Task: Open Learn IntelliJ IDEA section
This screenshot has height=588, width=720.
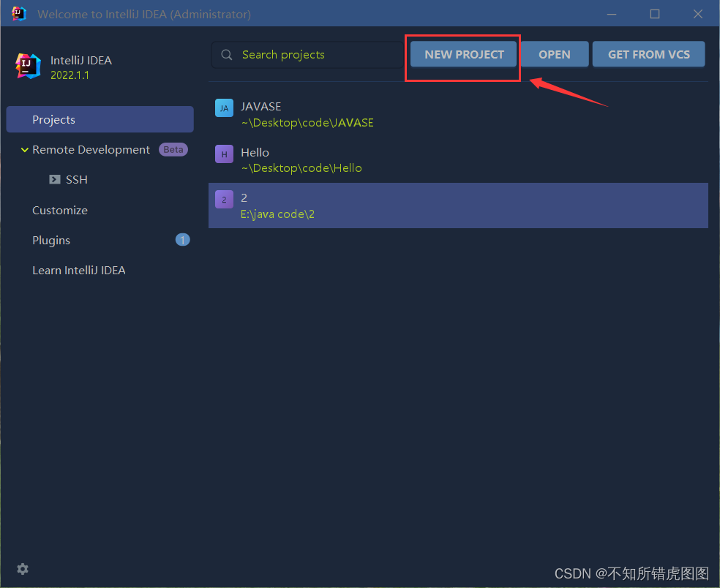Action: coord(78,271)
